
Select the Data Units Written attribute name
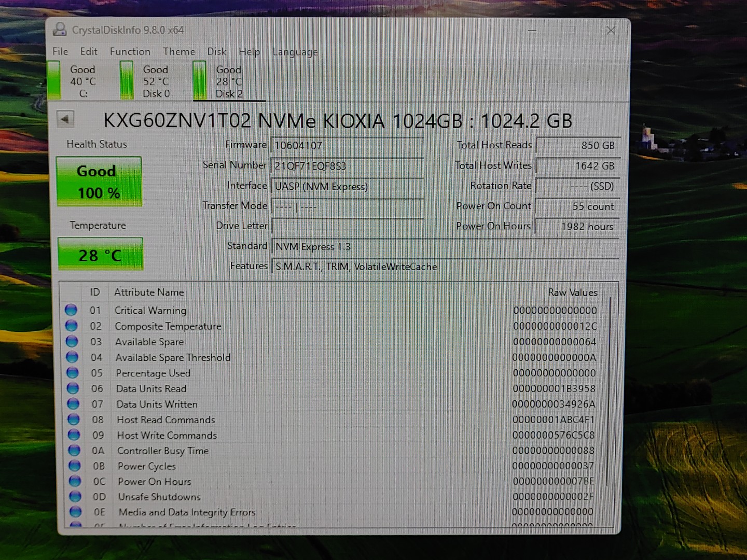pyautogui.click(x=157, y=404)
